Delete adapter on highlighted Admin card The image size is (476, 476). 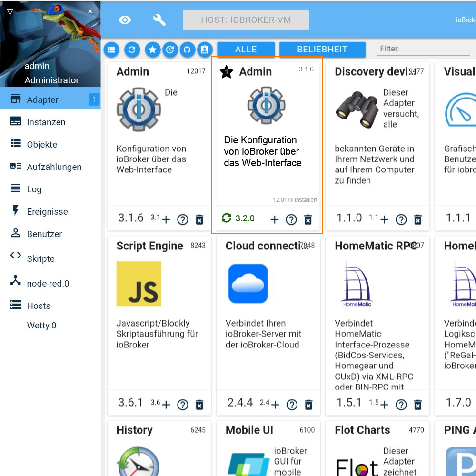click(308, 219)
